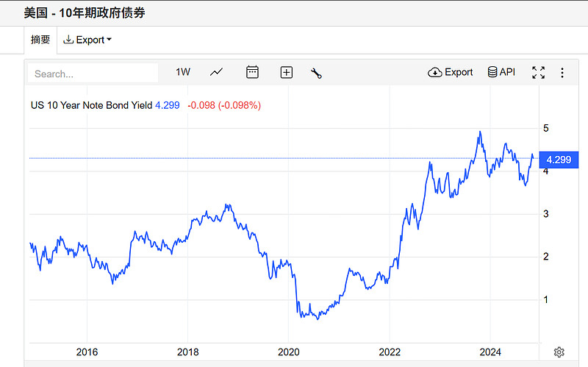Click the y-axis value 3
Viewport: 588px width, 367px height.
(x=546, y=214)
